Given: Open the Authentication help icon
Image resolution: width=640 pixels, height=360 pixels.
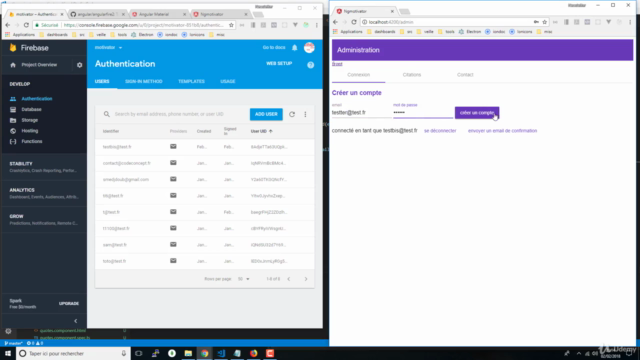Looking at the screenshot, I should pyautogui.click(x=311, y=65).
